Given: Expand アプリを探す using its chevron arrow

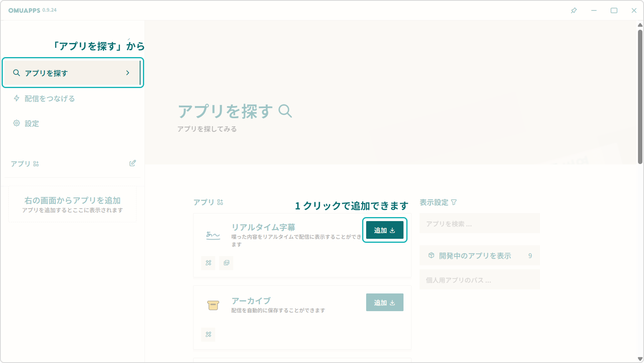Looking at the screenshot, I should (x=128, y=73).
